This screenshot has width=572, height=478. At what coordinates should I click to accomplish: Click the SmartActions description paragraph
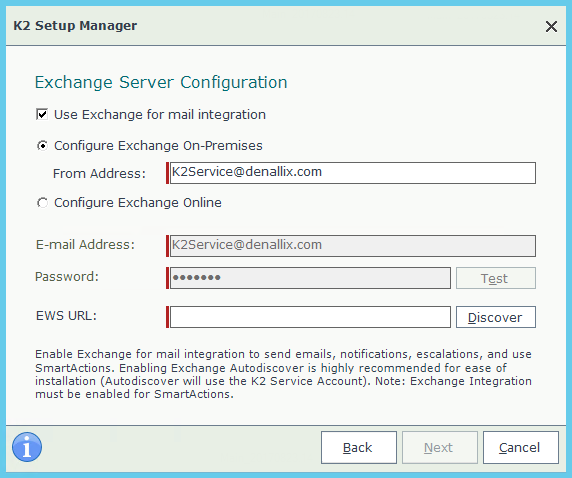coord(283,374)
